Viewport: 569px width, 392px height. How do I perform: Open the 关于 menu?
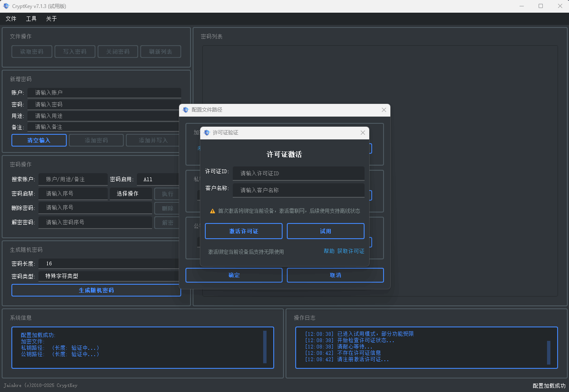[x=52, y=19]
